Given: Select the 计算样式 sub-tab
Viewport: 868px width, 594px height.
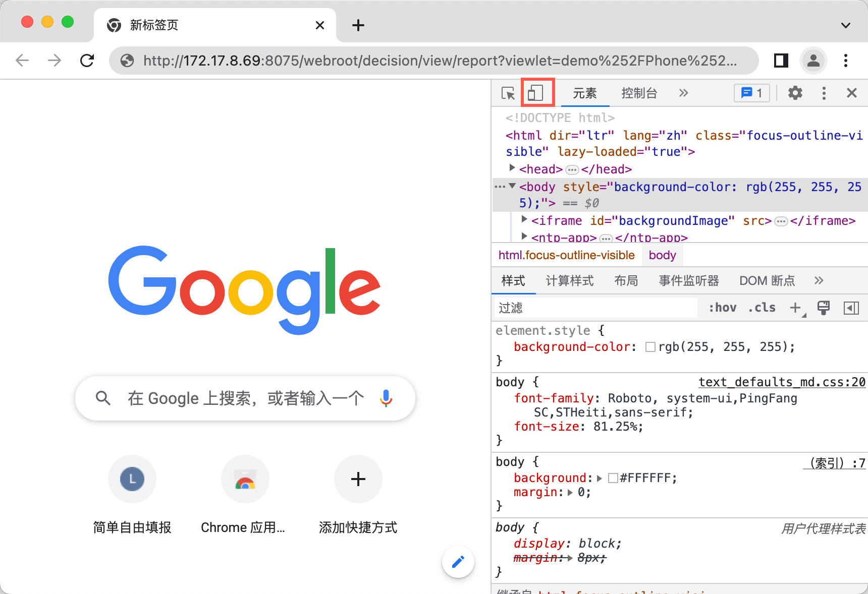Looking at the screenshot, I should [x=570, y=280].
